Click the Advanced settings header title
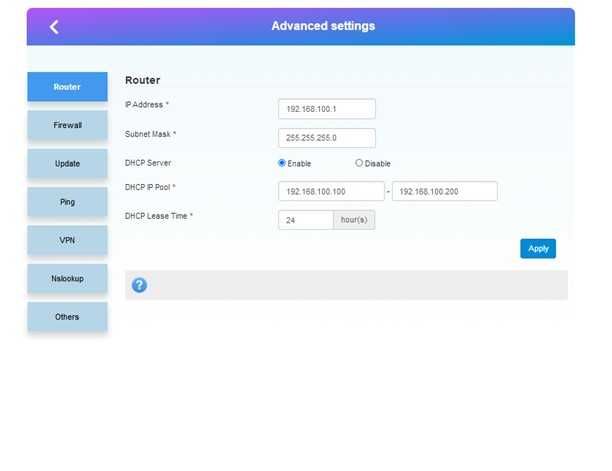The image size is (612, 471). [323, 26]
